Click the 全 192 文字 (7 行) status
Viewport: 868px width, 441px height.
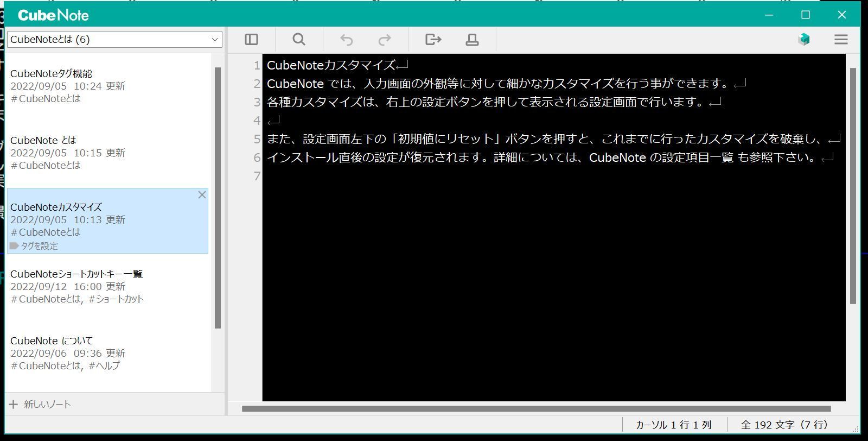(x=784, y=425)
